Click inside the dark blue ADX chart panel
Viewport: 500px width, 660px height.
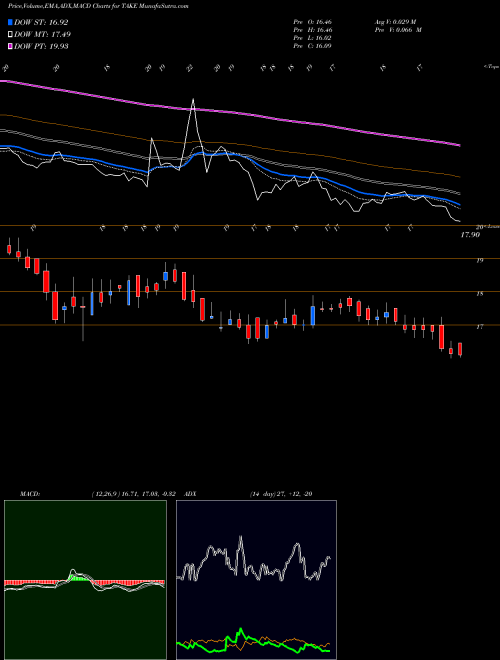coord(256,580)
